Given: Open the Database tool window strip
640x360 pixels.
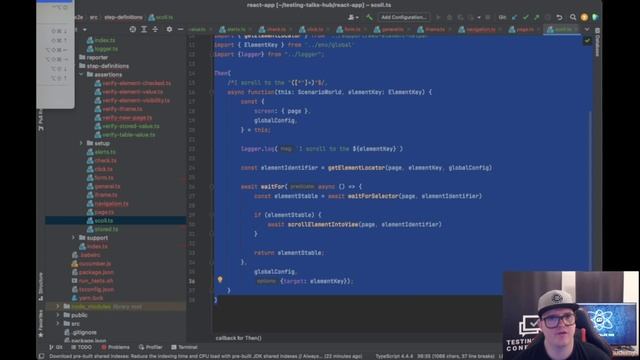Looking at the screenshot, I should 597,42.
